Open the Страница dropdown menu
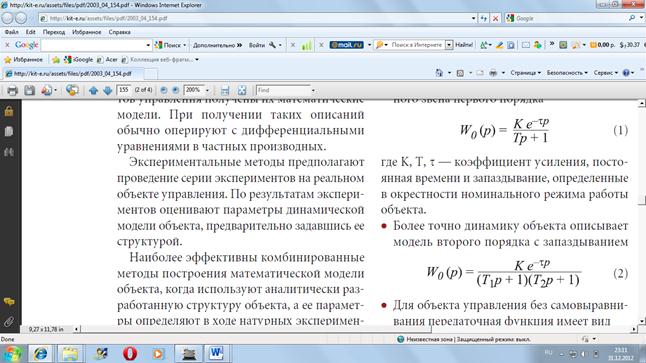646x363 pixels. [x=525, y=73]
